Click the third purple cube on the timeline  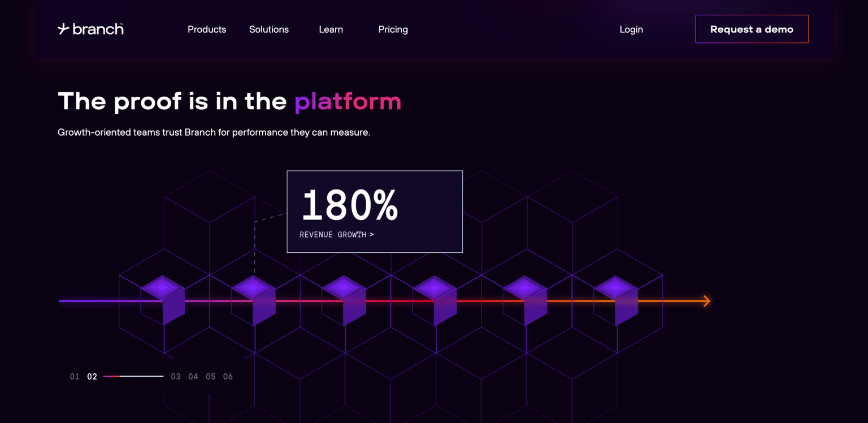coord(344,298)
